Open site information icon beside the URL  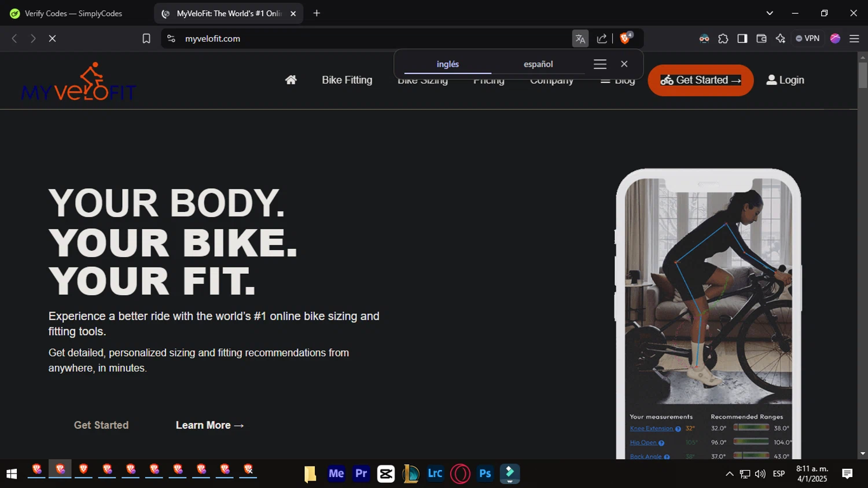click(x=171, y=39)
